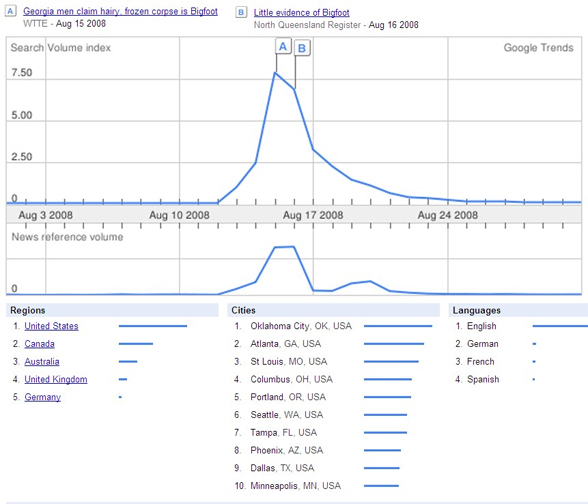Viewport: 588px width, 504px height.
Task: Click the English language entry
Action: click(482, 326)
